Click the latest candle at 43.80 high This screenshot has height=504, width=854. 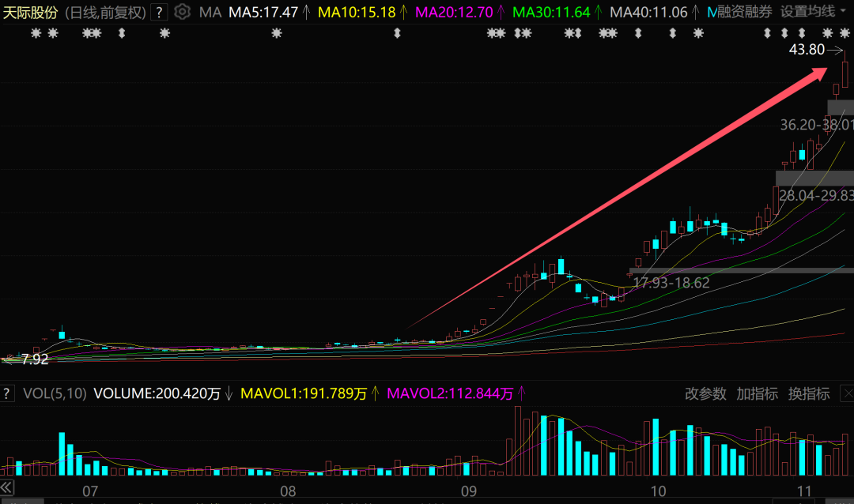point(845,73)
